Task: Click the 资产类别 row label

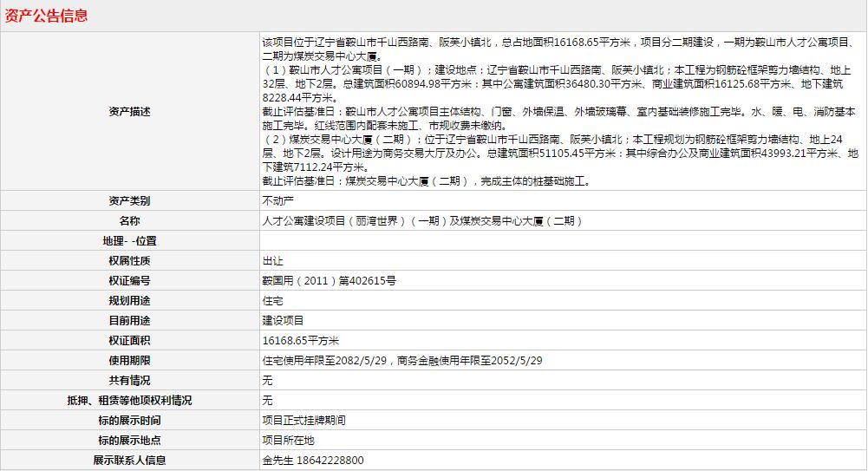Action: (129, 201)
